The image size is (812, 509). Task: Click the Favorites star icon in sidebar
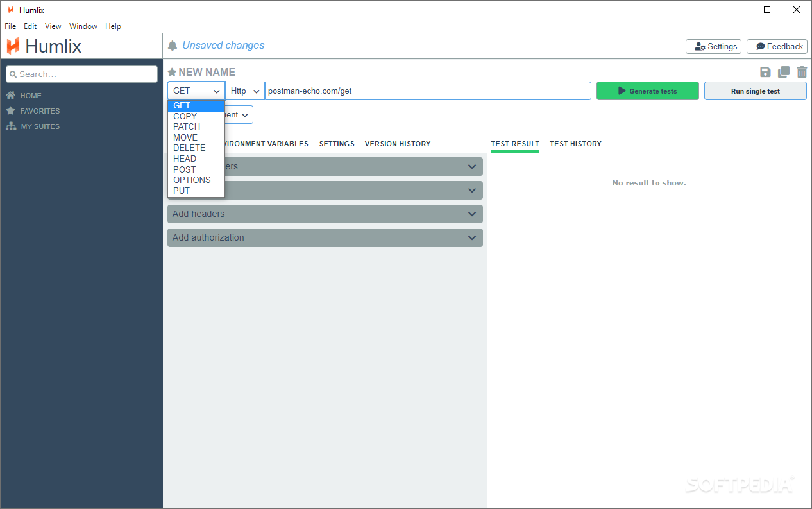click(x=11, y=111)
